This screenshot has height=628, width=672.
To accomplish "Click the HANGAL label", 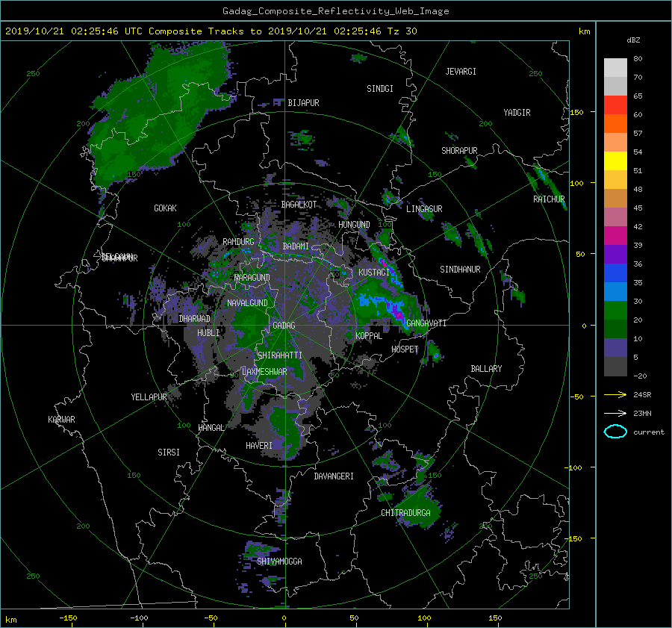I will pyautogui.click(x=211, y=428).
